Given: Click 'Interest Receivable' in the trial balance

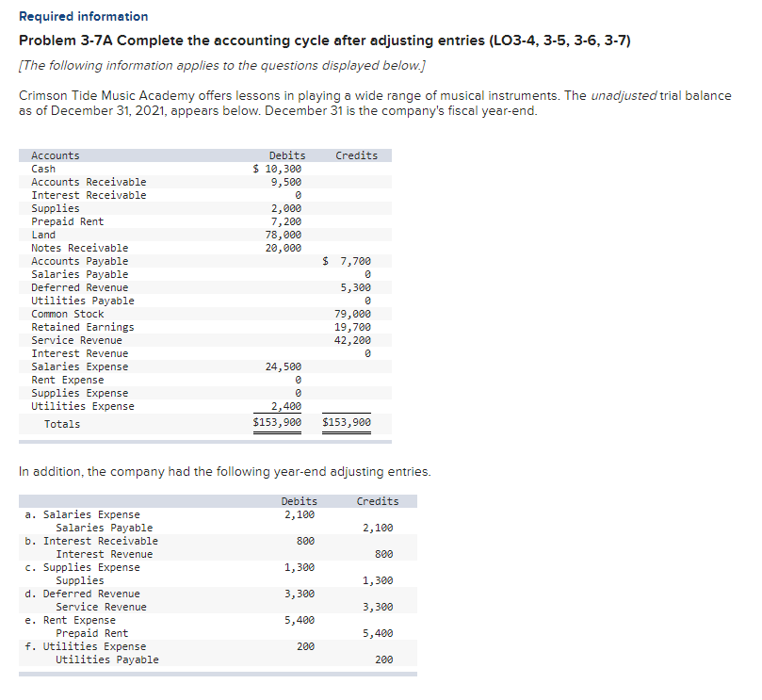Looking at the screenshot, I should pos(89,195).
